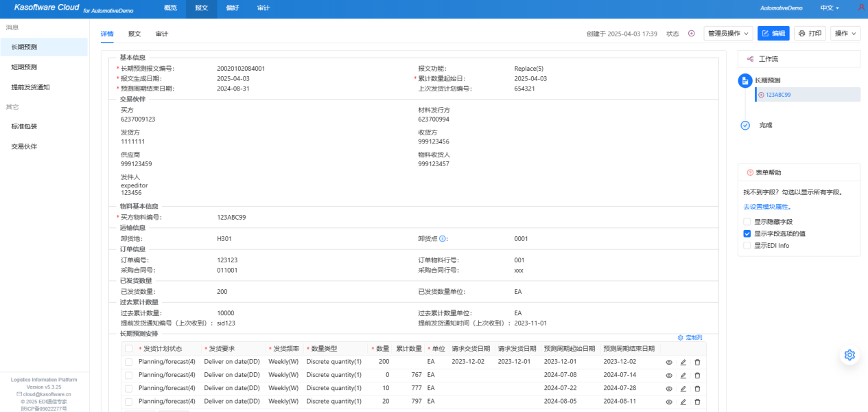Enable the 显示隐藏字段 checkbox
Viewport: 868px width, 412px height.
tap(747, 222)
